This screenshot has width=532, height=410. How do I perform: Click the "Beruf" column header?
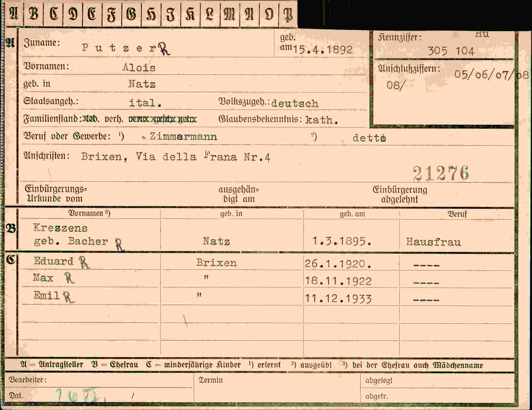(457, 214)
